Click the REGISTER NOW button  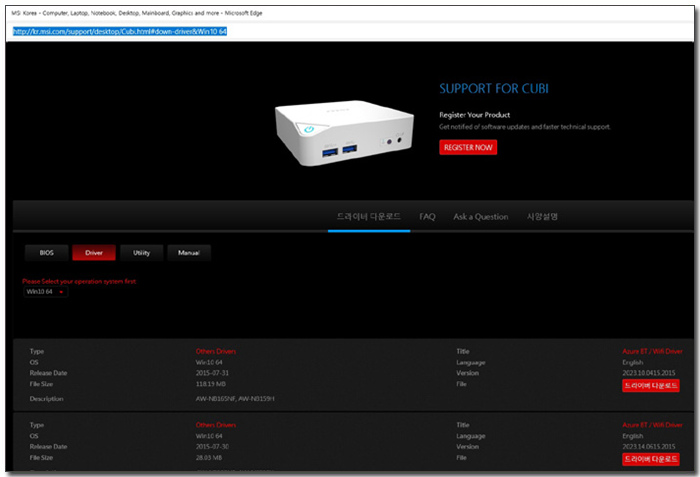click(x=468, y=147)
